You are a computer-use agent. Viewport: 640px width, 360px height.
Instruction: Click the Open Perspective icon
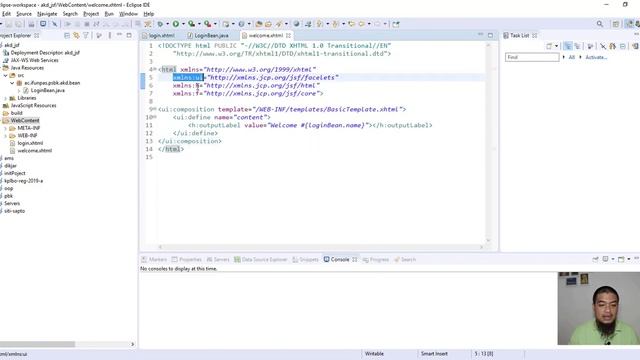616,24
